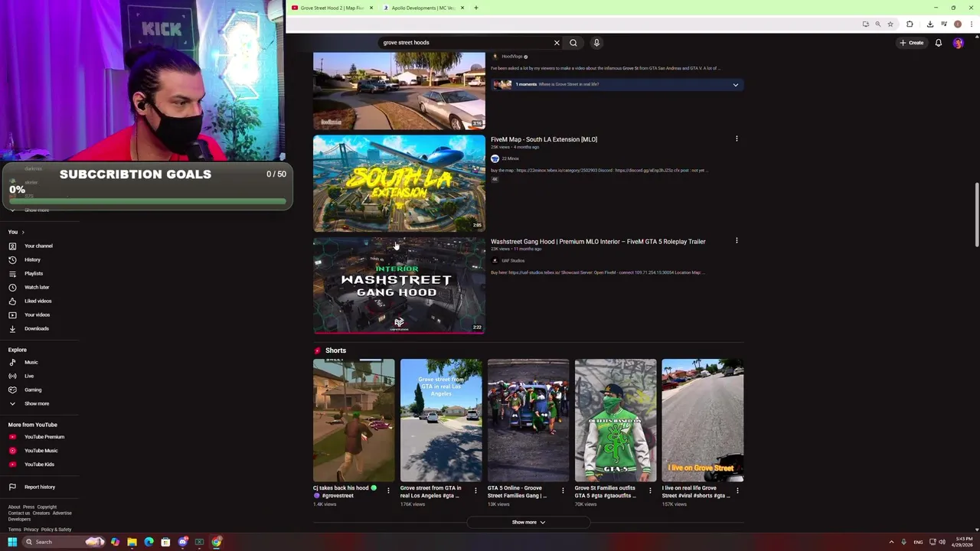The width and height of the screenshot is (980, 551).
Task: Open options for Washstreet Gang Hood video
Action: point(737,241)
